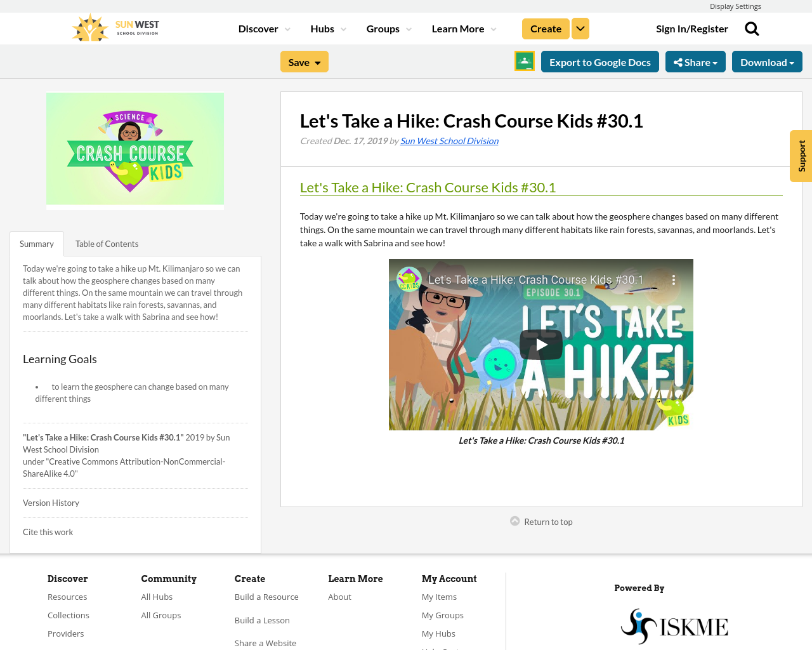Open the Google Classroom share icon

click(x=524, y=61)
